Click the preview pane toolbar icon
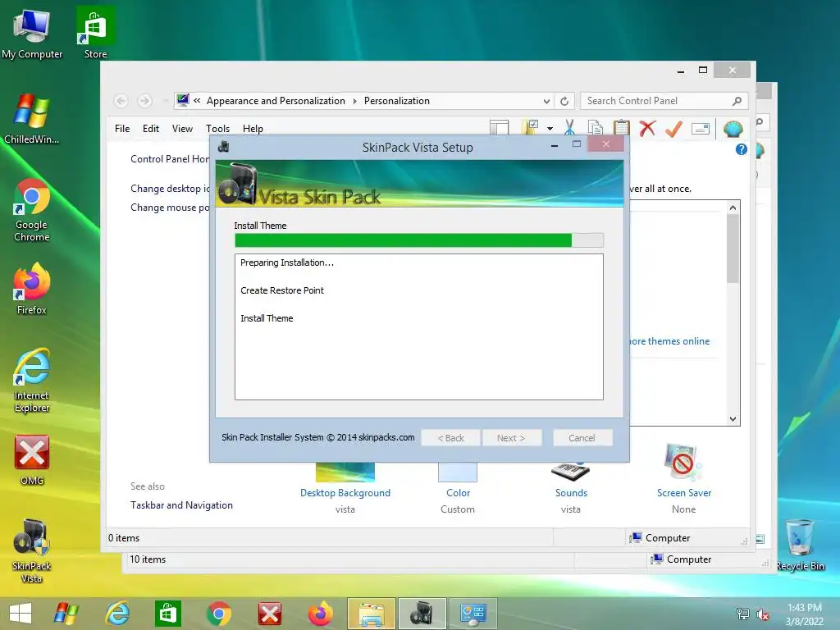This screenshot has height=630, width=840. pos(500,127)
